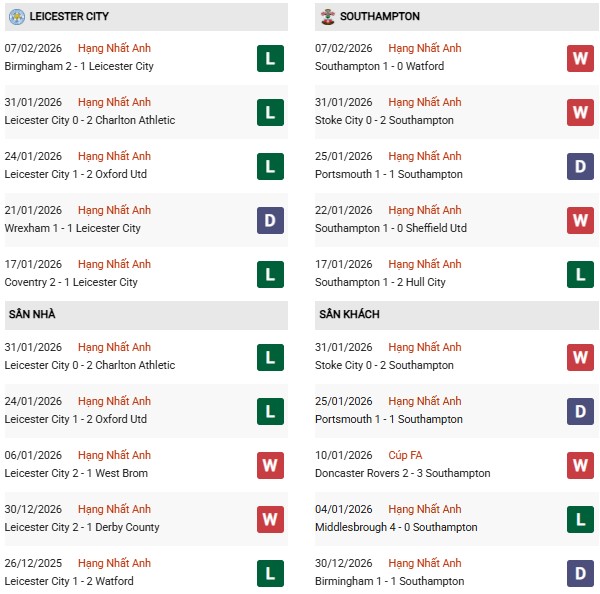Click the SOUTHAMPTON team header
Viewport: 600px width, 594px height.
tap(380, 16)
